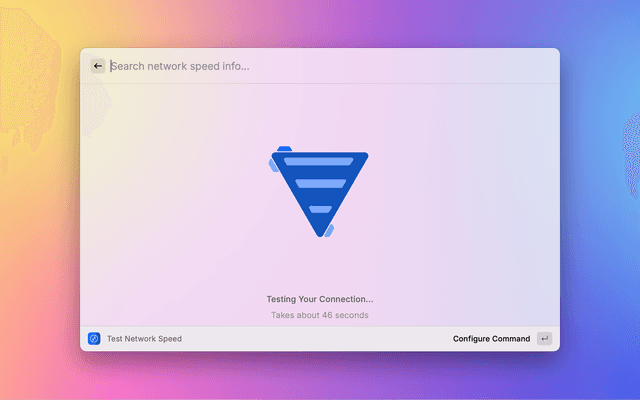Click the hexagon near the logo's bottom tip
This screenshot has width=640, height=400.
pos(328,230)
